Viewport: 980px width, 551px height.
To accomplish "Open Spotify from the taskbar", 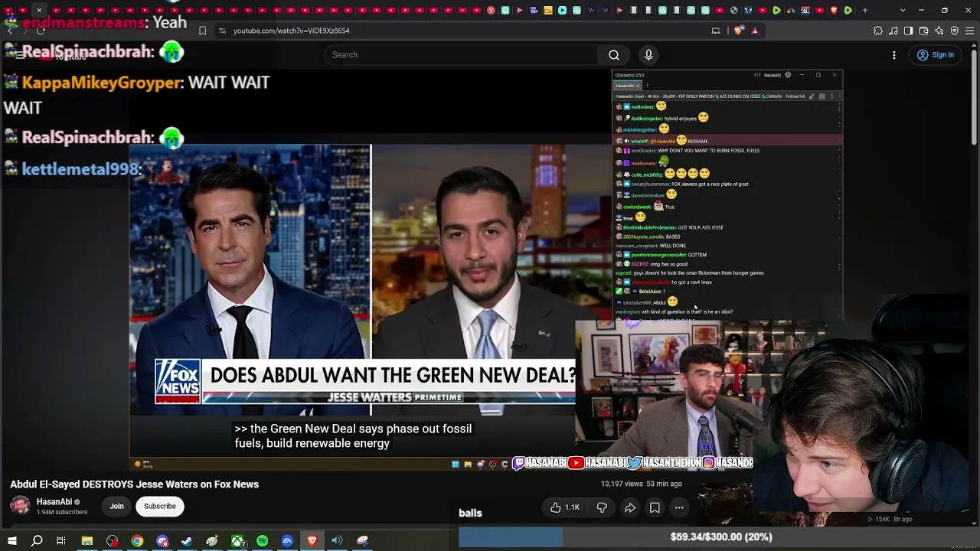I will [x=262, y=541].
